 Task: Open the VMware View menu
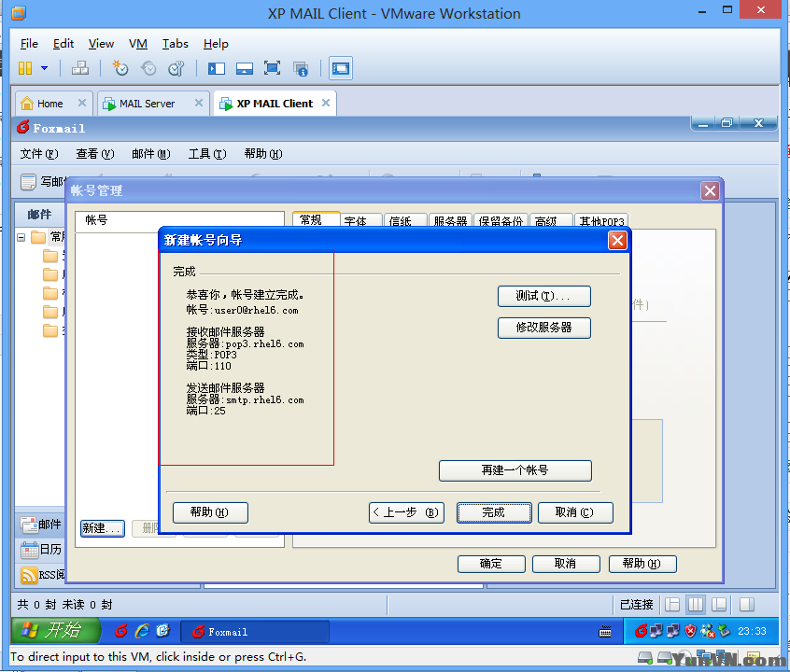pos(101,44)
